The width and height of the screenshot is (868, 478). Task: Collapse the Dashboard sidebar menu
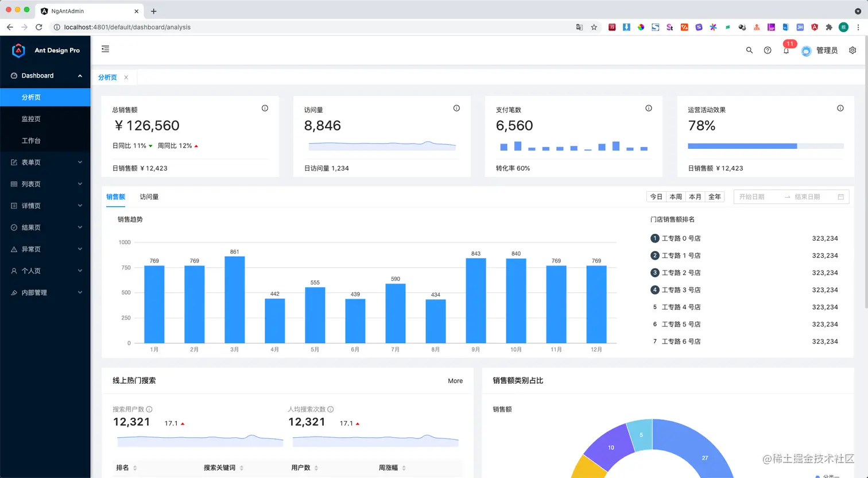click(x=45, y=76)
